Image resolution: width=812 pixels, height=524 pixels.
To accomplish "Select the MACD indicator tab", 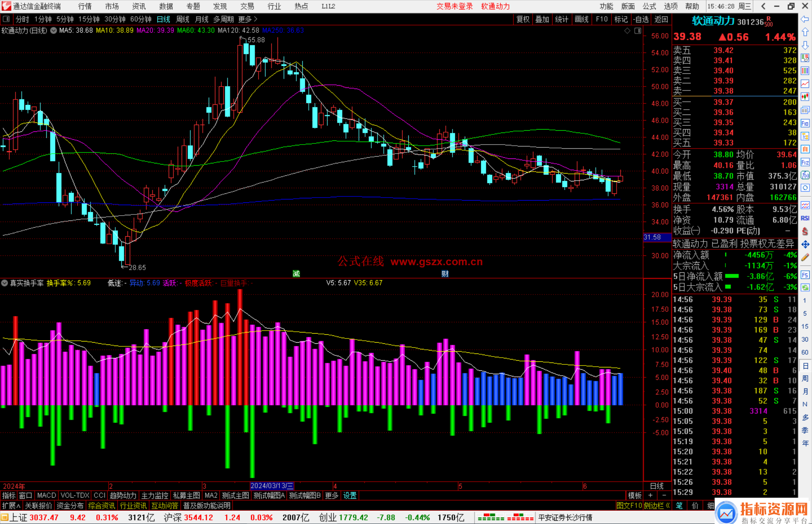I will coord(47,495).
